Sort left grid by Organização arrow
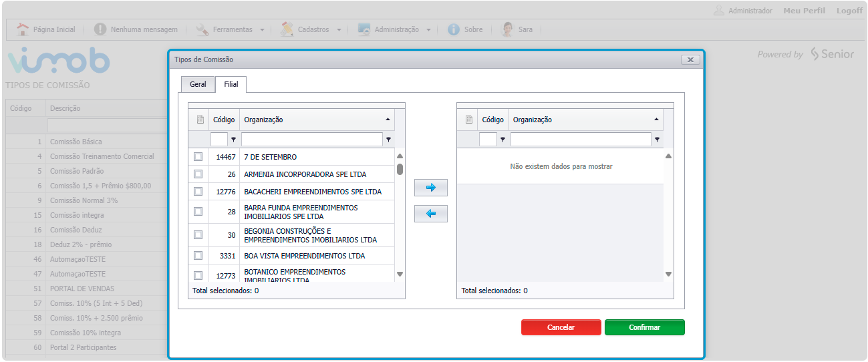The width and height of the screenshot is (868, 362). [x=388, y=120]
